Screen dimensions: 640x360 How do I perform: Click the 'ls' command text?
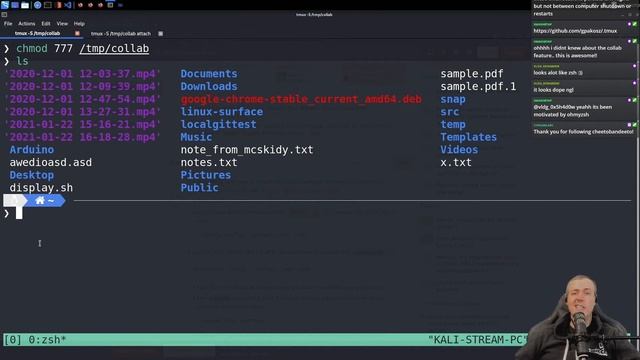point(22,61)
